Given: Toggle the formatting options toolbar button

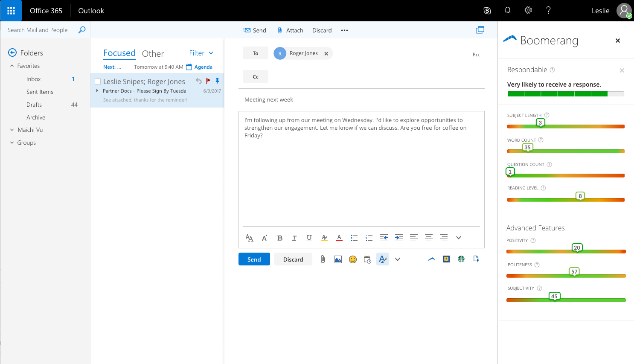Looking at the screenshot, I should coord(383,259).
